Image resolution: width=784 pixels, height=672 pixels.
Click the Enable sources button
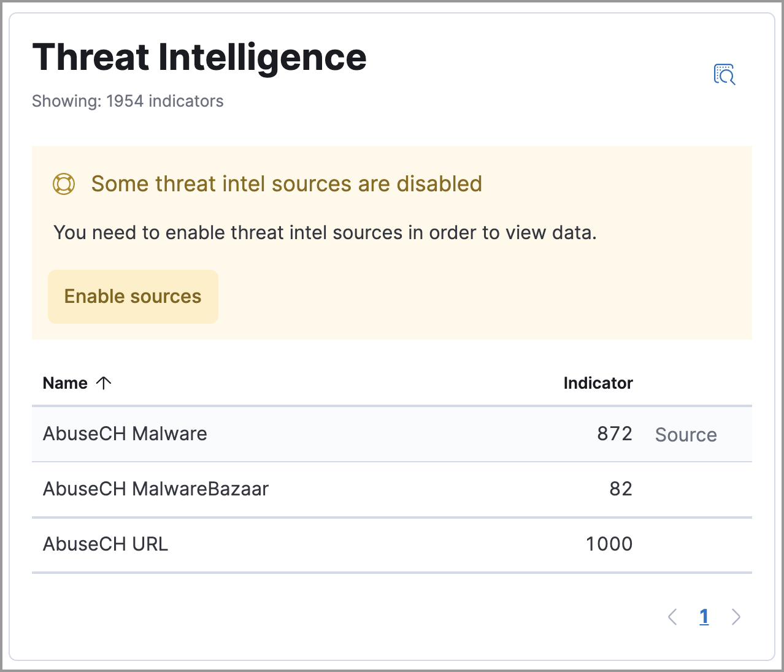click(x=133, y=296)
